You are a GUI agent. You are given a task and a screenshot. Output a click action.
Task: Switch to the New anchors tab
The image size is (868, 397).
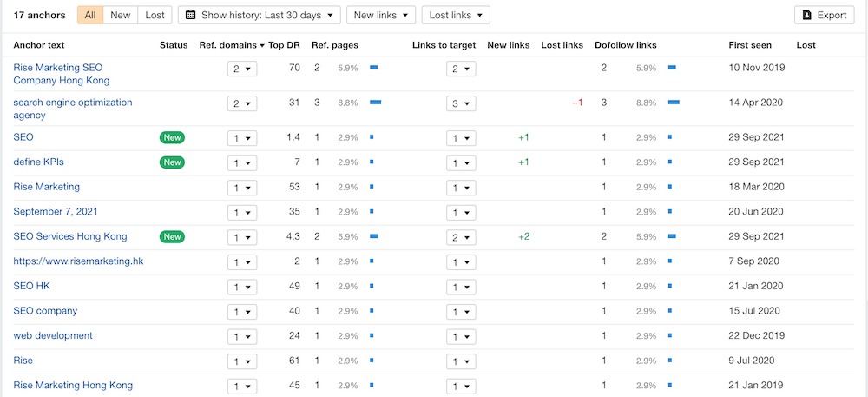[120, 15]
